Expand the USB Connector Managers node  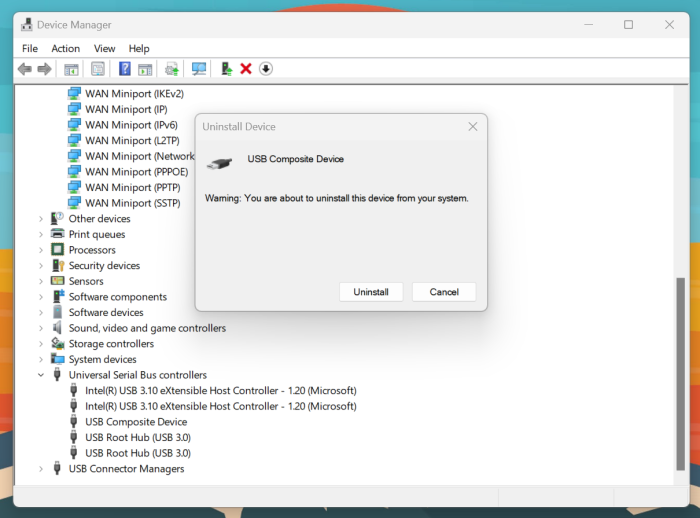(41, 469)
